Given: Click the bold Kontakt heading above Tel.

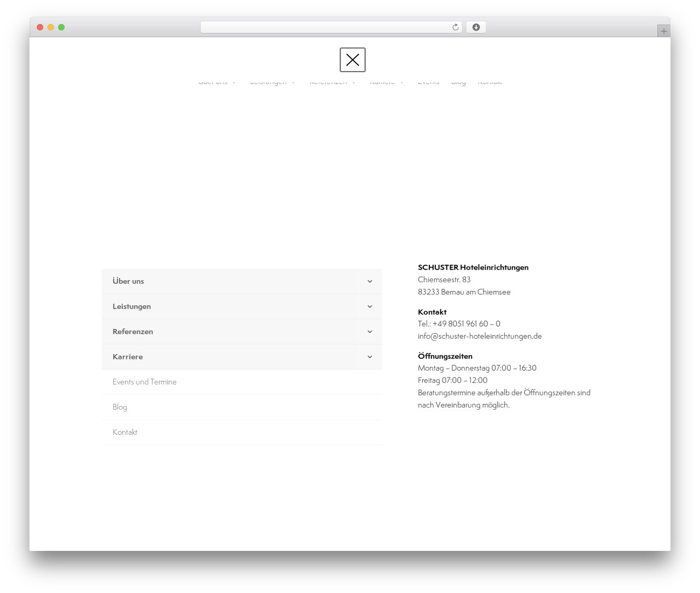Looking at the screenshot, I should [x=432, y=312].
